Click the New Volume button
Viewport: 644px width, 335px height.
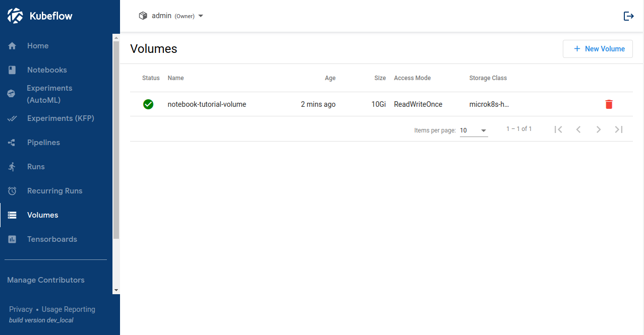click(x=598, y=49)
